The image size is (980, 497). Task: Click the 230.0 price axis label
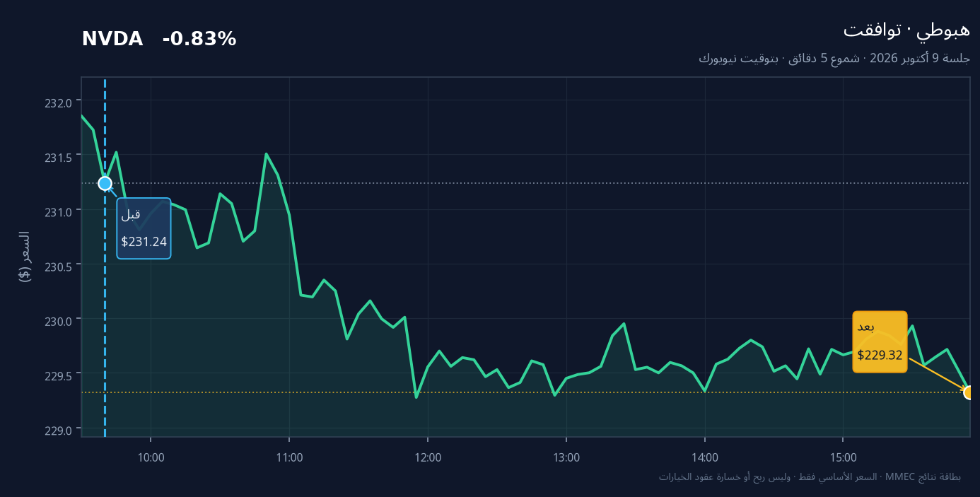(58, 321)
